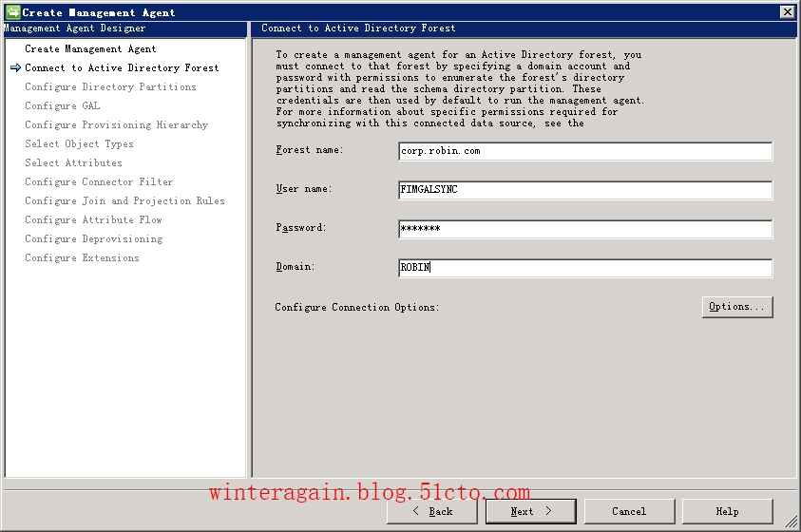801x532 pixels.
Task: Select Connect to Active Directory Forest step
Action: (122, 67)
